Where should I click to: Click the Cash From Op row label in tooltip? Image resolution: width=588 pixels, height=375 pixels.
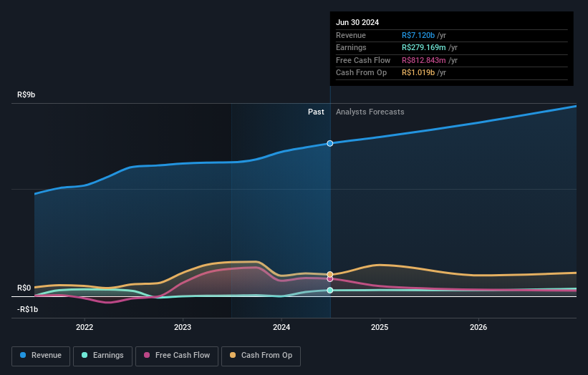coord(361,73)
